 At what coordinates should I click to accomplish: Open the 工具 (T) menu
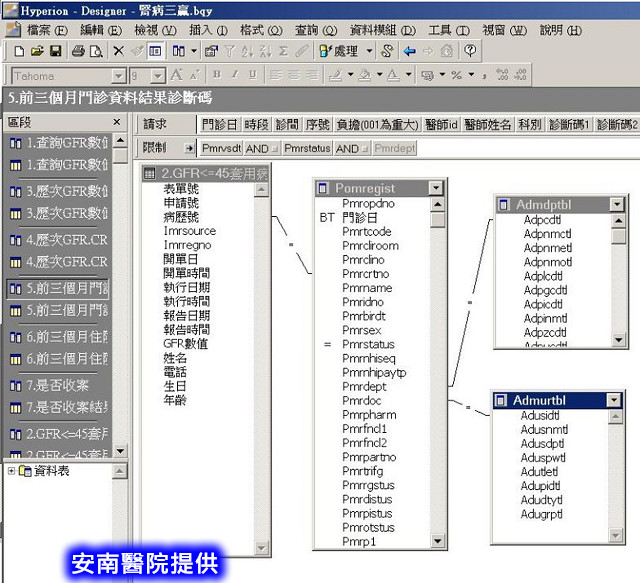click(449, 30)
